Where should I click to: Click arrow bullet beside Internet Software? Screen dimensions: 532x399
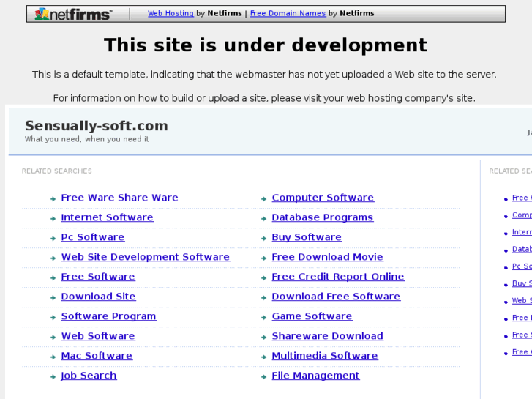coord(53,219)
